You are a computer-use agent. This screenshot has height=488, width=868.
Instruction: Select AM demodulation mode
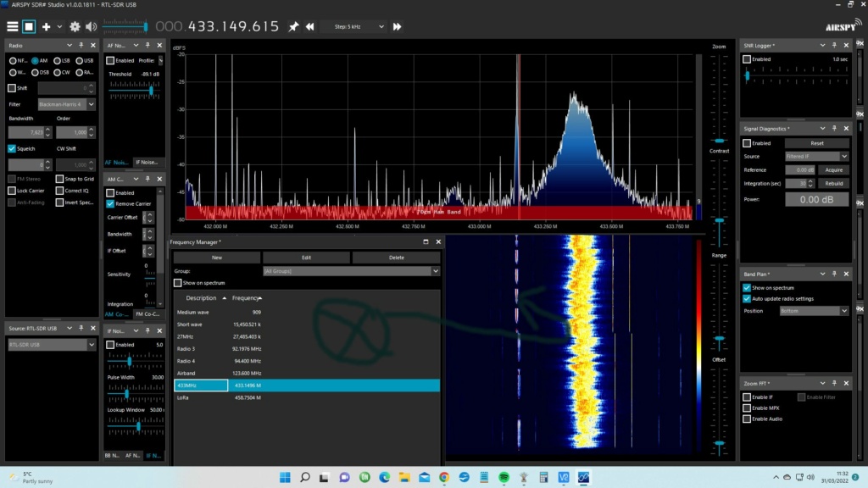click(x=35, y=61)
